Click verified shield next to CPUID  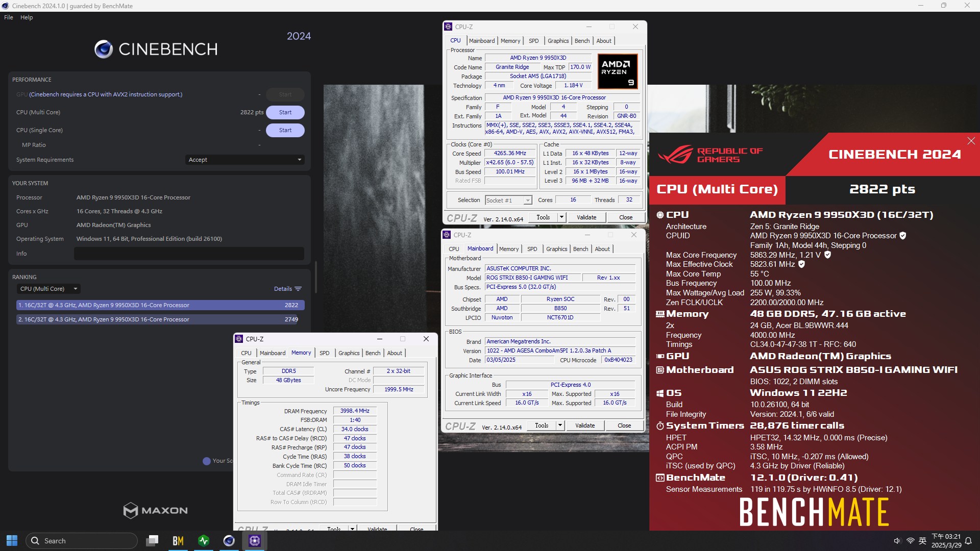pyautogui.click(x=902, y=236)
